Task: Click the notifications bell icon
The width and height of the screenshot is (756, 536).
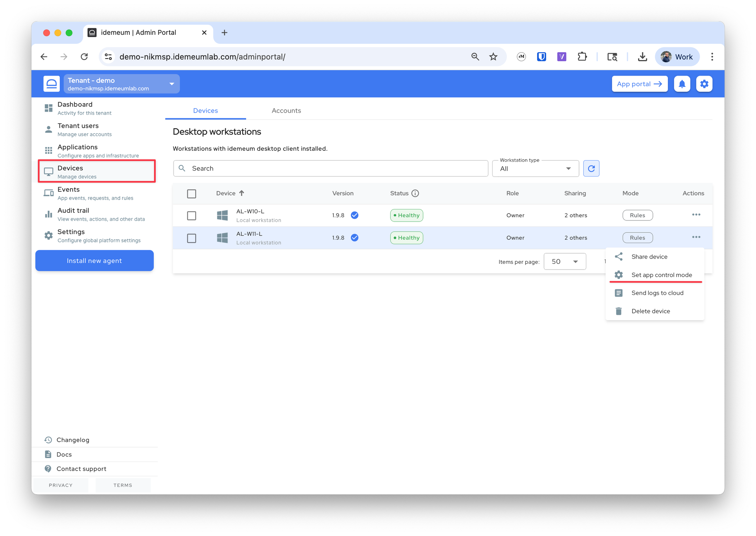Action: point(682,84)
